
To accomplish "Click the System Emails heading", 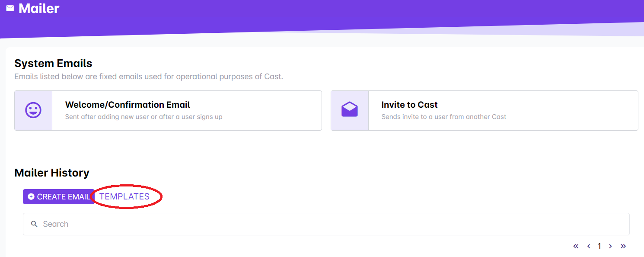I will tap(53, 63).
